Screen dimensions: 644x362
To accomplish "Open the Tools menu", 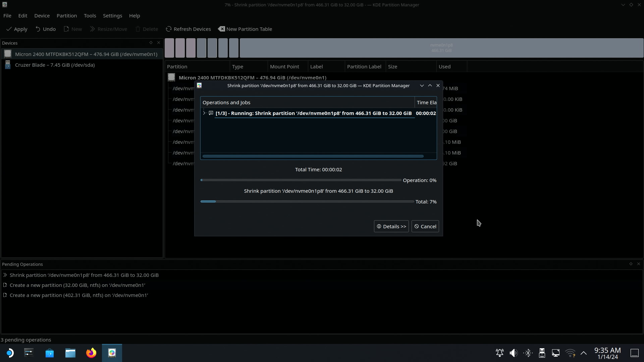I will pos(90,16).
